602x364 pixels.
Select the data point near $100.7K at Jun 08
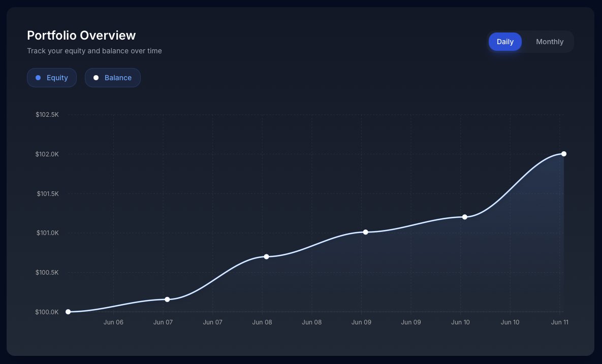pos(266,256)
